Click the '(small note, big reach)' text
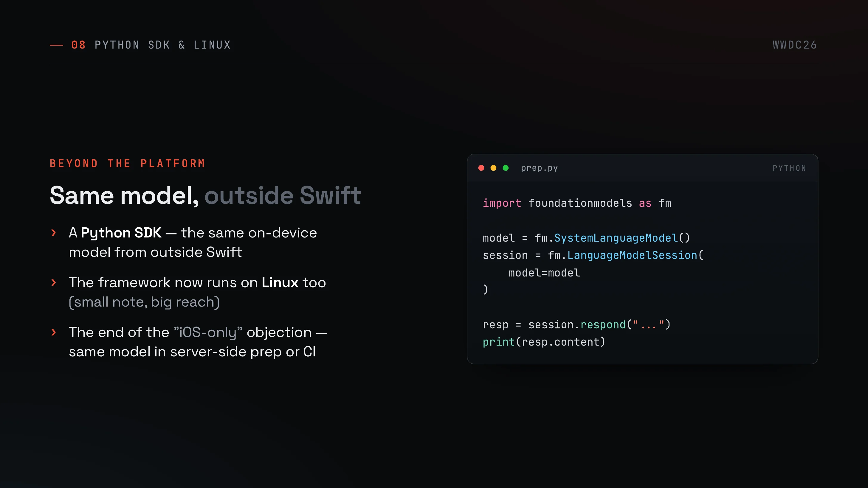Image resolution: width=868 pixels, height=488 pixels. point(144,302)
